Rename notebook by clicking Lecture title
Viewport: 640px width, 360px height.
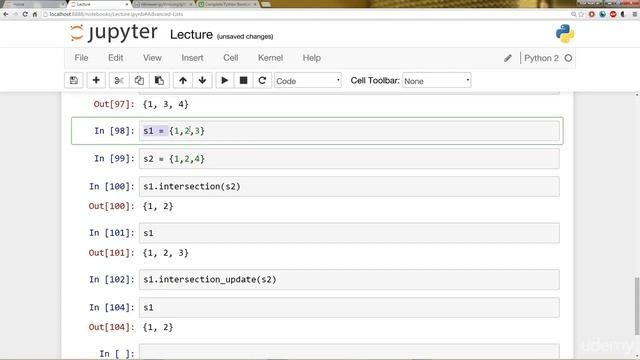191,35
